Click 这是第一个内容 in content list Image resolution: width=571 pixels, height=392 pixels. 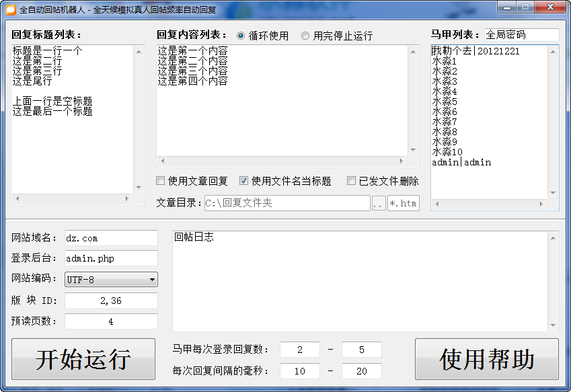coord(192,50)
